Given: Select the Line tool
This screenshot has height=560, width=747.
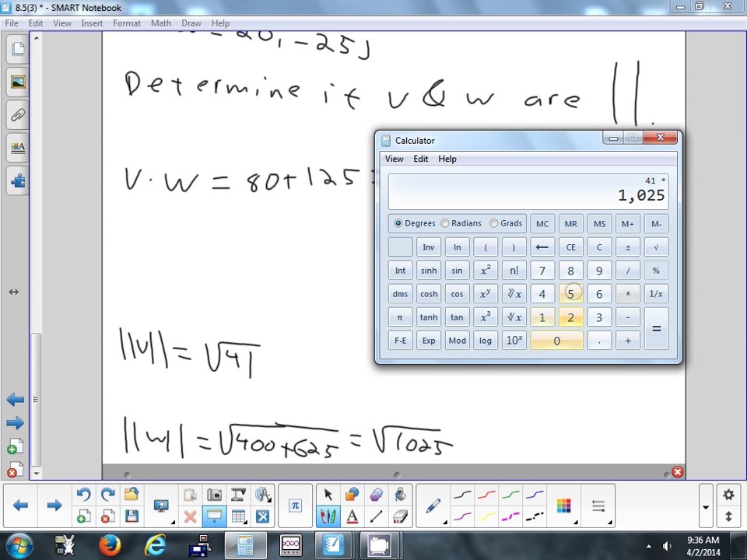Looking at the screenshot, I should 377,516.
